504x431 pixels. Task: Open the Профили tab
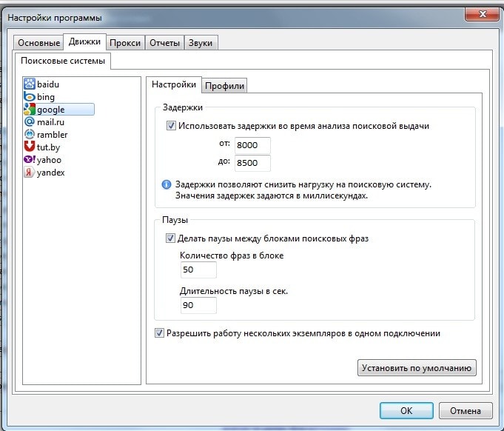[x=224, y=86]
